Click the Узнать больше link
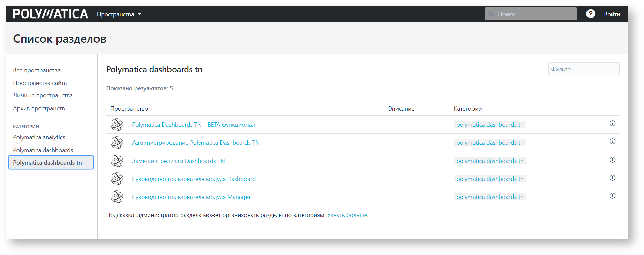Image resolution: width=644 pixels, height=255 pixels. pyautogui.click(x=347, y=215)
